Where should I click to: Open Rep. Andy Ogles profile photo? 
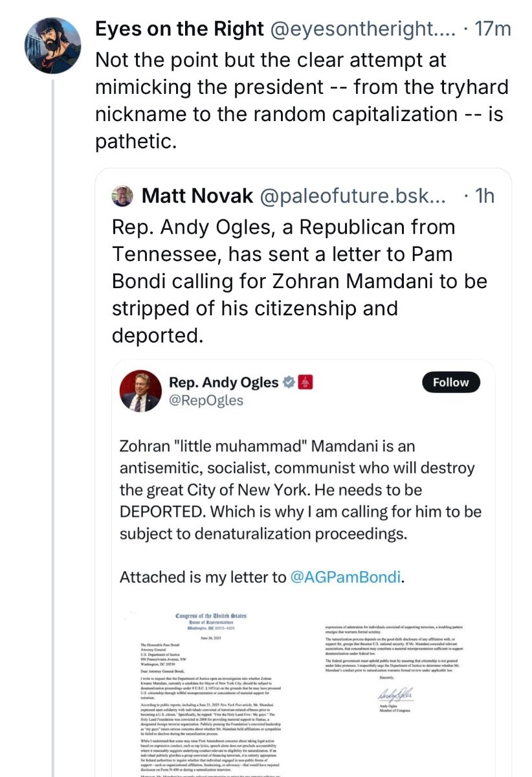(x=140, y=391)
